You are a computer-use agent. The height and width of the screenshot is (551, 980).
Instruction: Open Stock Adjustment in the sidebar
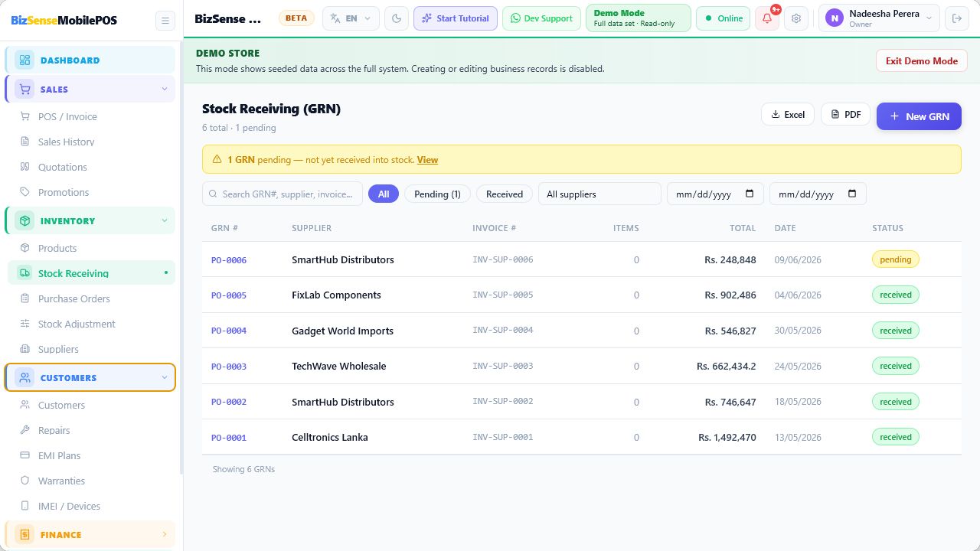coord(91,324)
